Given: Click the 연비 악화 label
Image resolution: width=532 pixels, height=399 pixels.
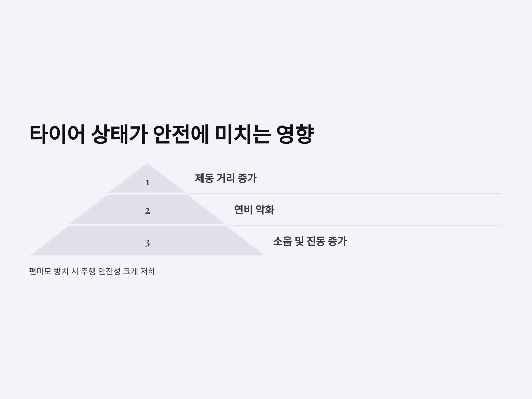Looking at the screenshot, I should [254, 210].
